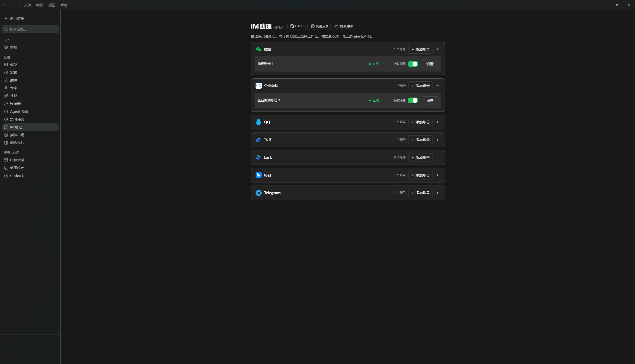Screen dimensions: 635x364
Task: Click the 问题反馈 button
Action: click(320, 26)
